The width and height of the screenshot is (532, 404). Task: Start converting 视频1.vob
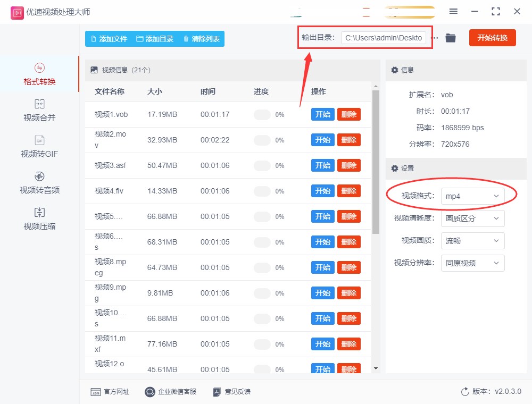point(323,115)
